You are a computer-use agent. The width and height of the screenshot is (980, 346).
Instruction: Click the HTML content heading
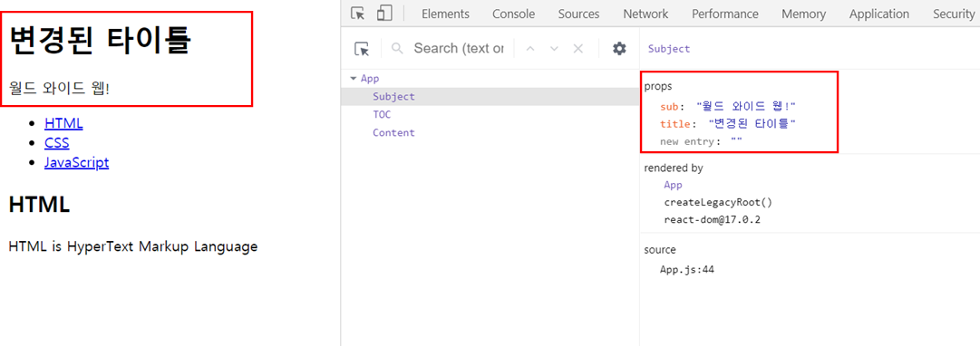coord(39,204)
